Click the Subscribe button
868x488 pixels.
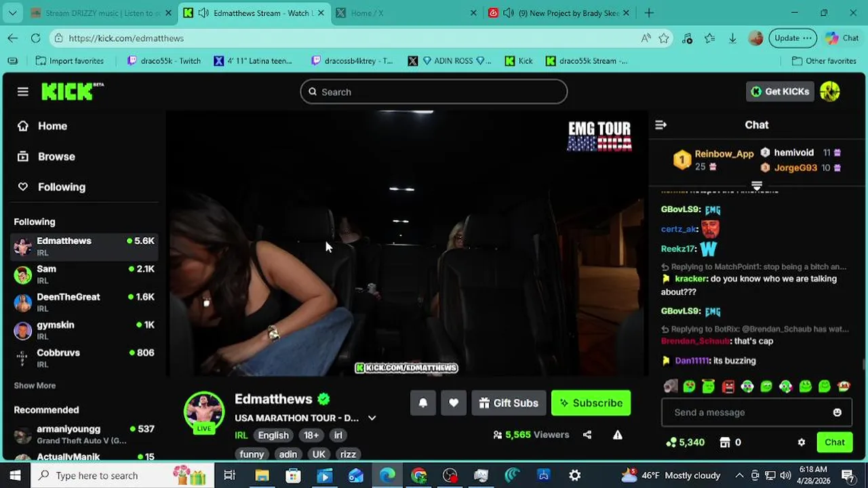point(591,403)
